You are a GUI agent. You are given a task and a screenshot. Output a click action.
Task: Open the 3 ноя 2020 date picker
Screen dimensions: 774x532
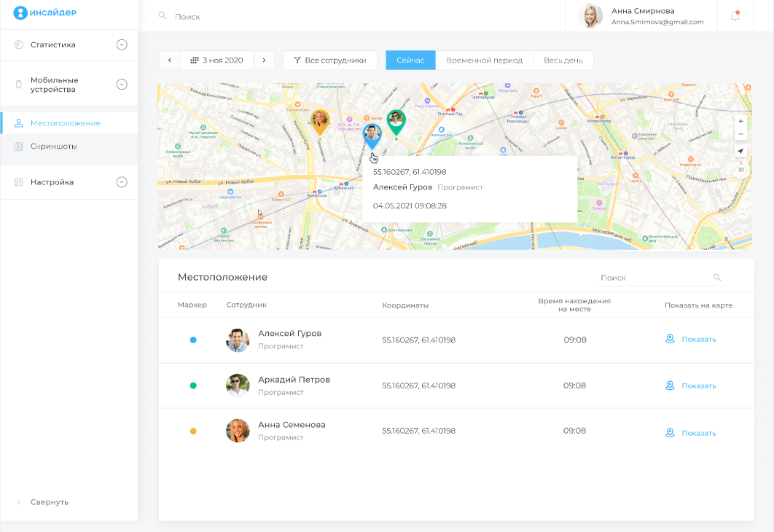coord(216,60)
